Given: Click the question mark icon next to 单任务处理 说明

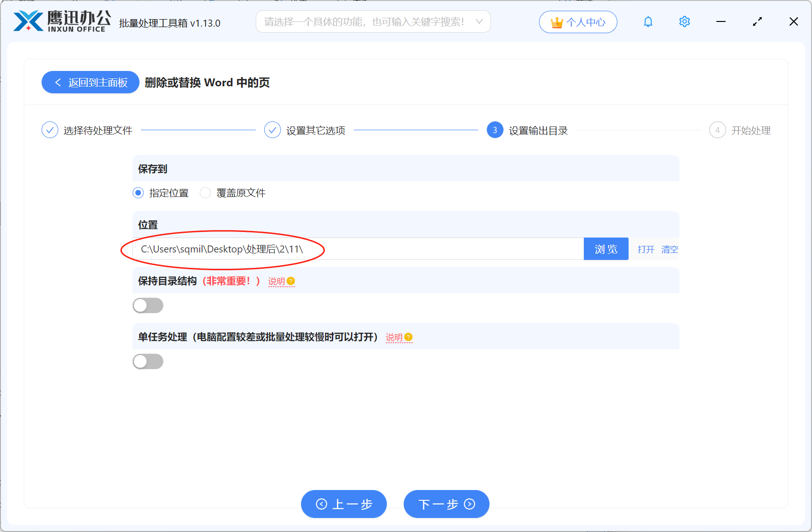Looking at the screenshot, I should pos(409,337).
